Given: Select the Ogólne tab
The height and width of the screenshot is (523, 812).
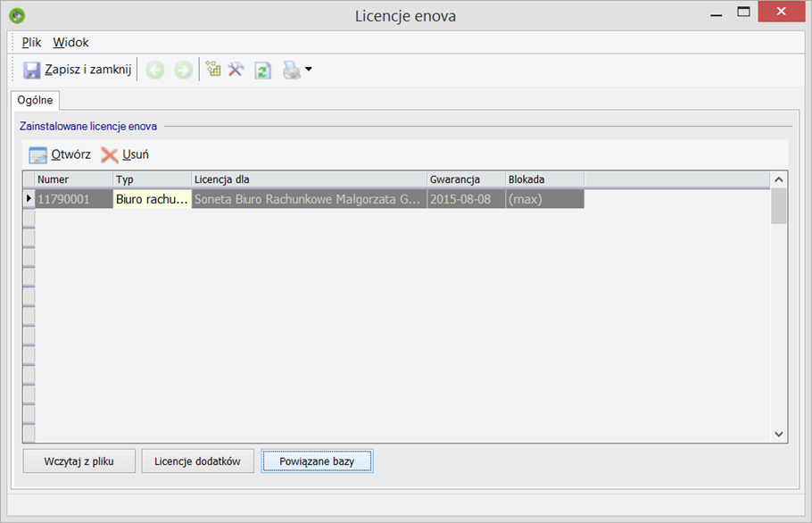Looking at the screenshot, I should point(35,100).
